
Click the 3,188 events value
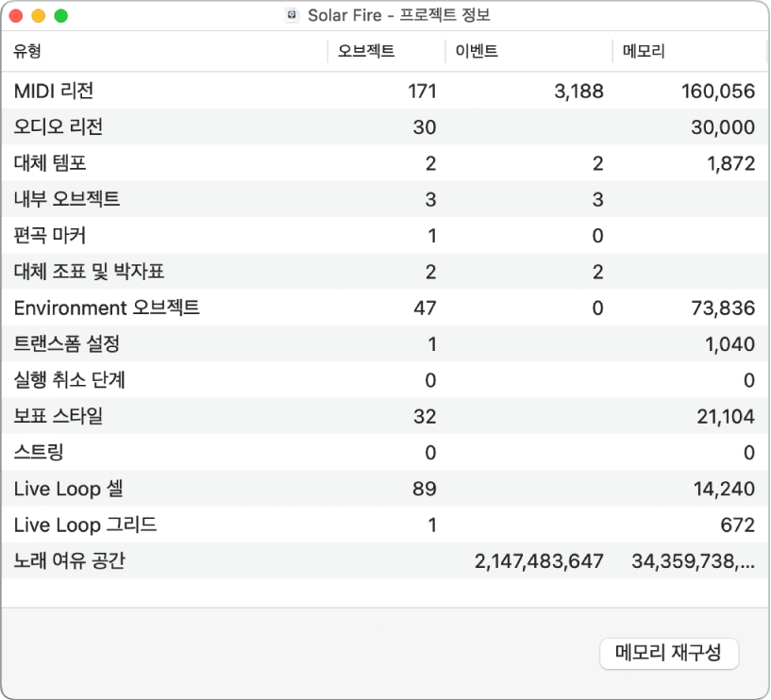pyautogui.click(x=578, y=92)
